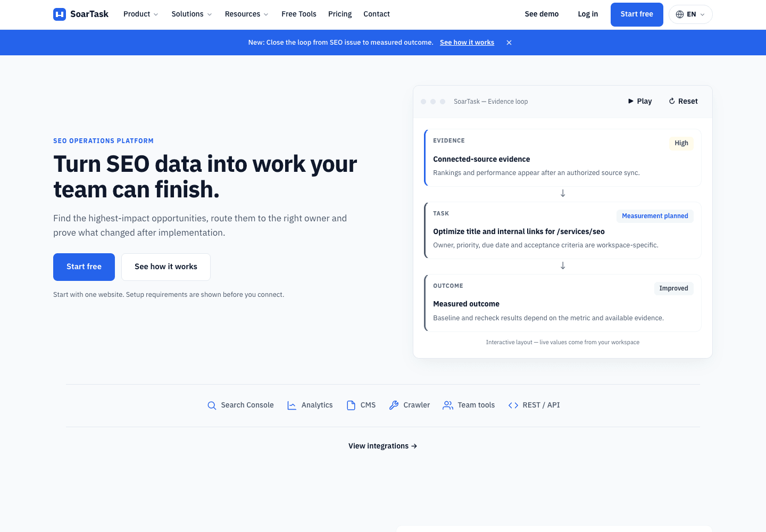Click the SEO OPERATIONS PLATFORM label
The height and width of the screenshot is (532, 766).
(x=103, y=141)
